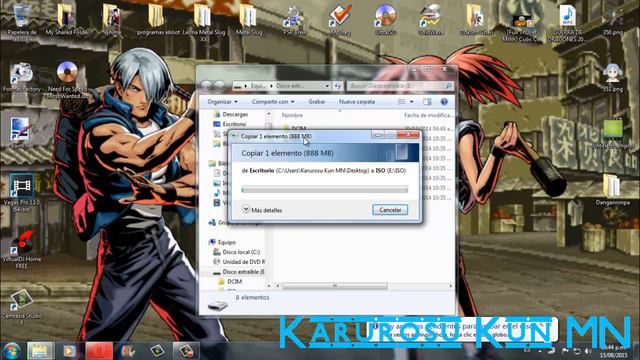This screenshot has height=360, width=640.
Task: Launch Need For Speed Most Wanted shortcut
Action: pyautogui.click(x=67, y=79)
